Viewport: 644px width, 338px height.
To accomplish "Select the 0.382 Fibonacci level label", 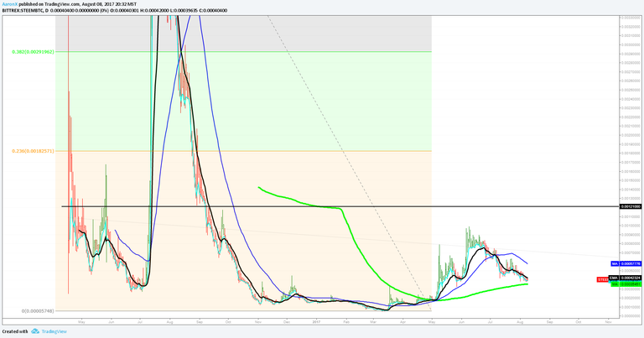I will click(x=33, y=52).
